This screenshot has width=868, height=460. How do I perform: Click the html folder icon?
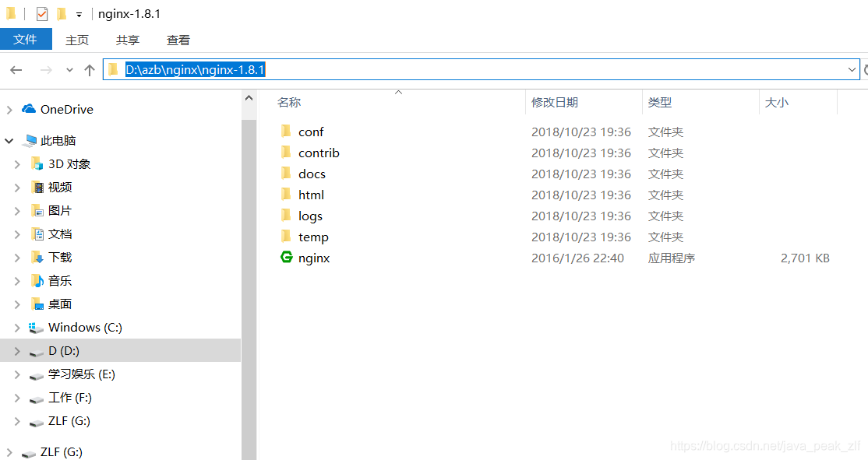pos(286,194)
